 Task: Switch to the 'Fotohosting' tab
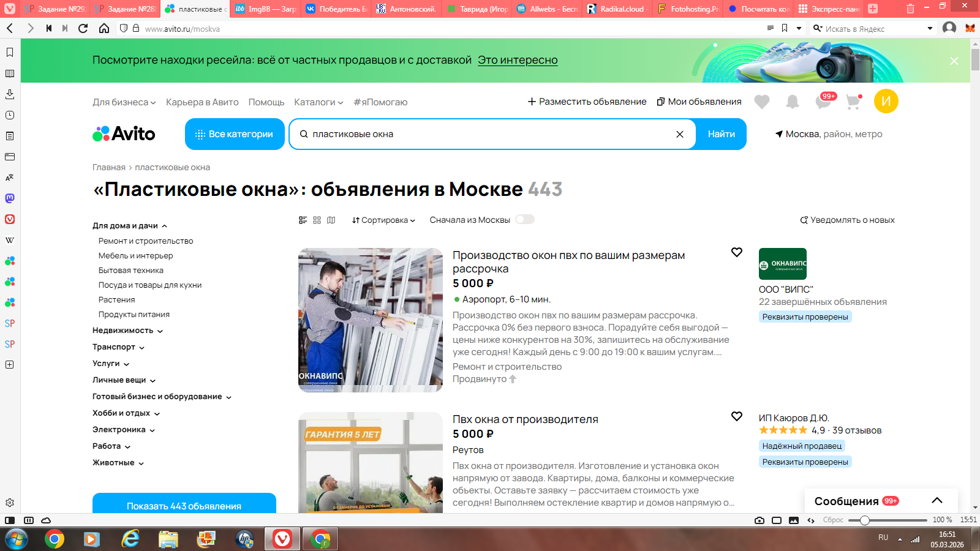pos(687,9)
